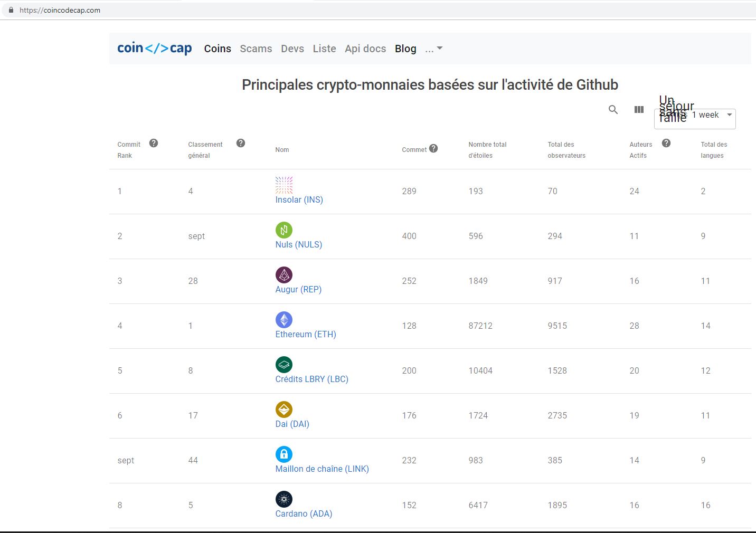Select the Ethereum logo icon
This screenshot has width=756, height=533.
[284, 319]
